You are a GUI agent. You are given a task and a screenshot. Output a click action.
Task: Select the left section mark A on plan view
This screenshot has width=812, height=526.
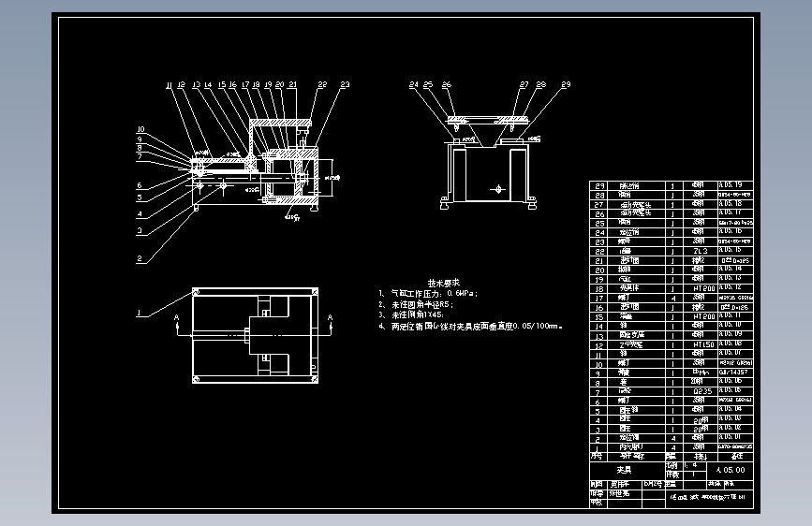pos(177,317)
